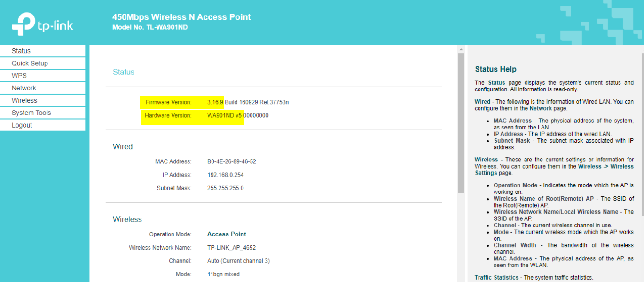Select MAC address B0-4E-26-89-46-52
The width and height of the screenshot is (644, 282).
[232, 161]
